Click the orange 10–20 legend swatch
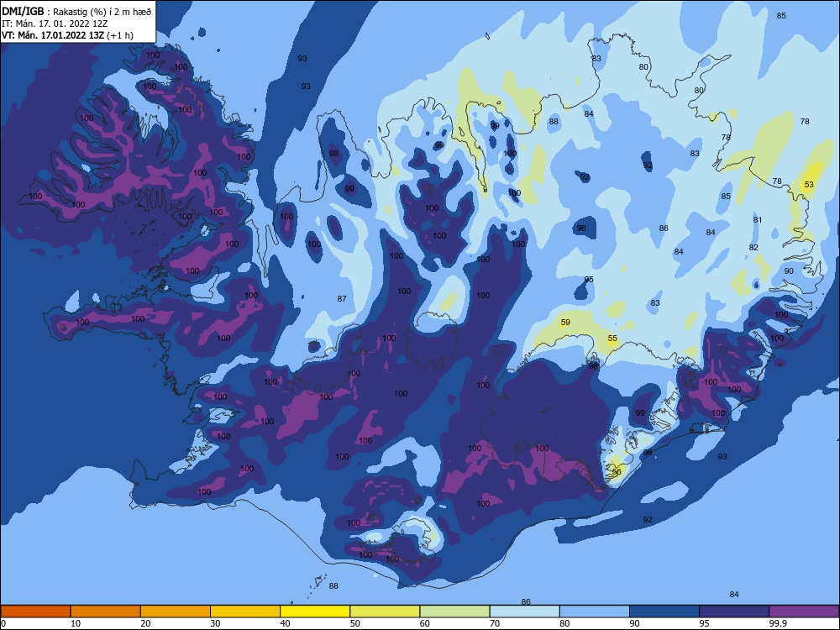Screen dimensions: 840x630 (106, 612)
